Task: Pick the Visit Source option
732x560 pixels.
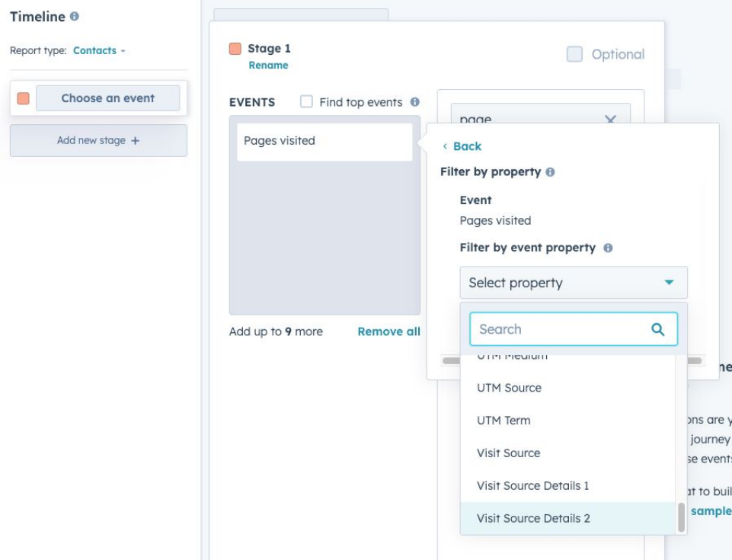Action: 508,453
